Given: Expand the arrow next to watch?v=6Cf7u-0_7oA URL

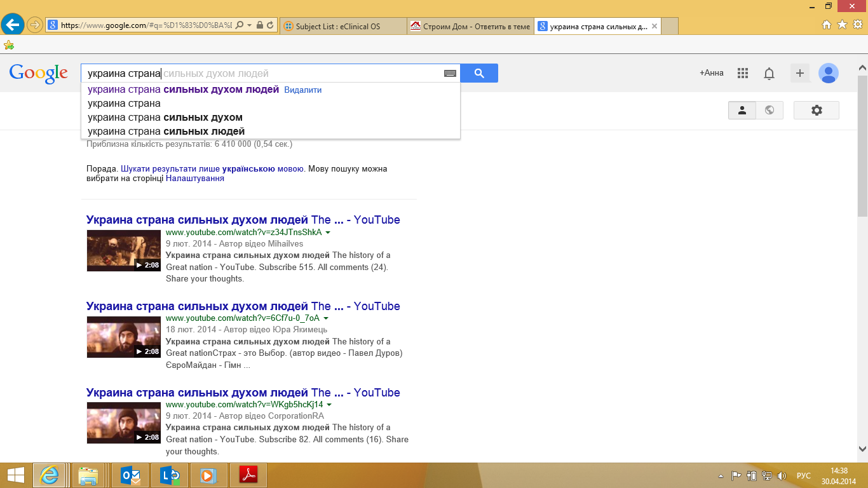Looking at the screenshot, I should (x=326, y=318).
